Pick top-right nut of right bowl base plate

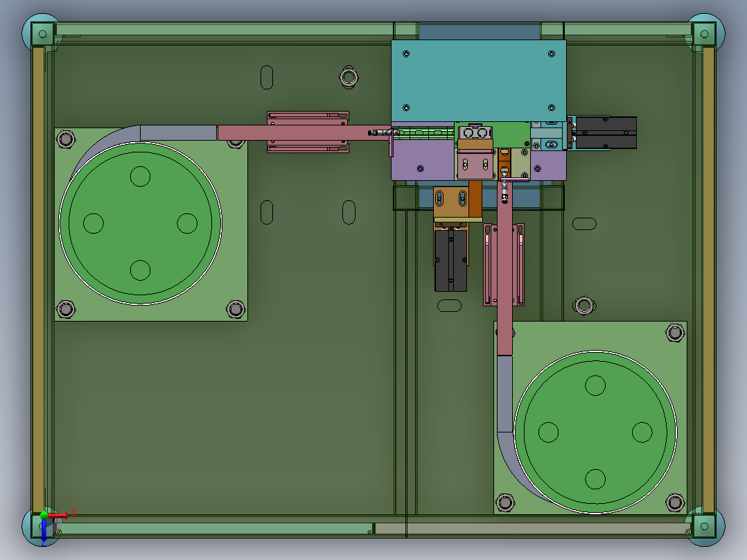tap(675, 333)
